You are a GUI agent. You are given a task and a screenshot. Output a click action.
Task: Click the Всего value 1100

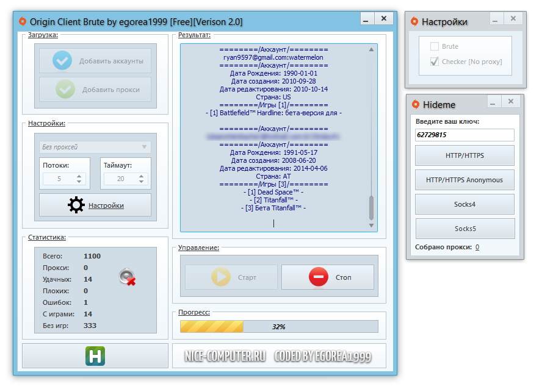[x=92, y=256]
